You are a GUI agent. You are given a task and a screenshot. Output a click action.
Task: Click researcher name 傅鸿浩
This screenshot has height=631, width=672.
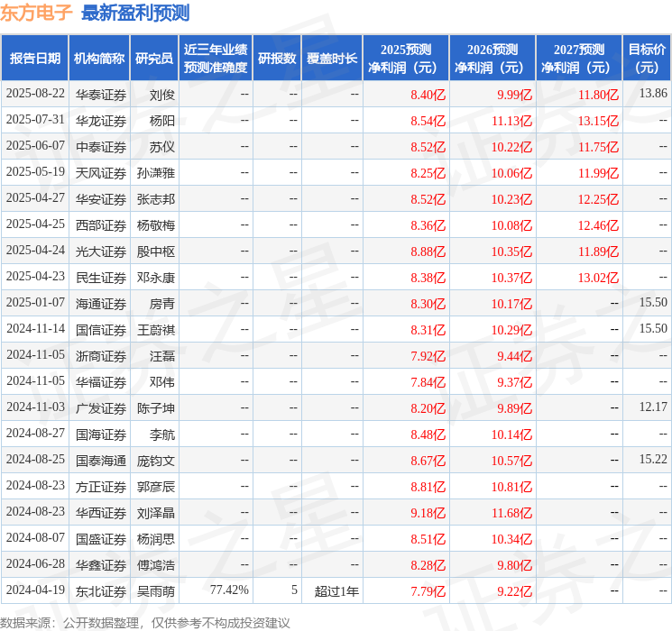(x=156, y=565)
